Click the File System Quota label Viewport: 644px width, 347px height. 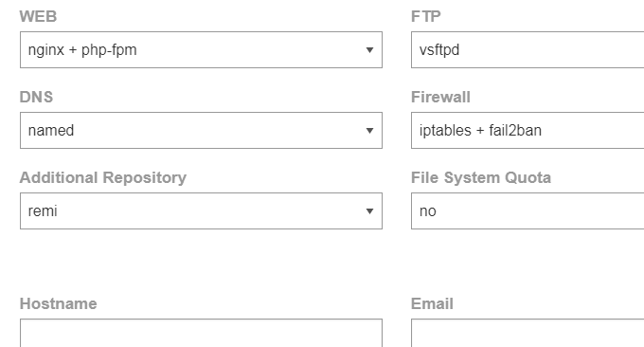pos(481,177)
